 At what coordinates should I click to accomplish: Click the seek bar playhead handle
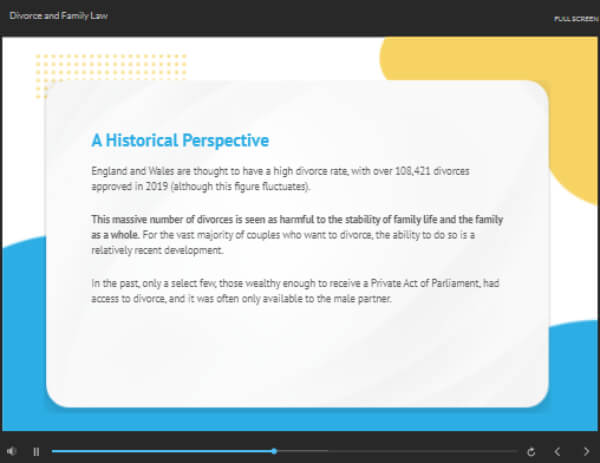coord(274,451)
